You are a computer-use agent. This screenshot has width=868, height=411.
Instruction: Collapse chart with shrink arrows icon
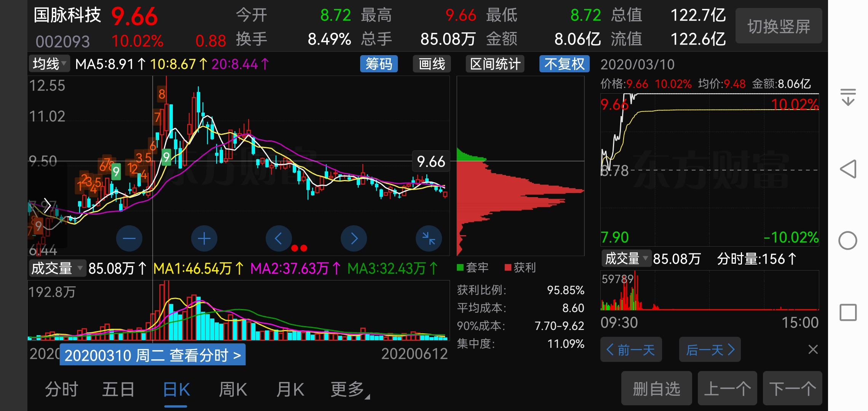pos(429,239)
